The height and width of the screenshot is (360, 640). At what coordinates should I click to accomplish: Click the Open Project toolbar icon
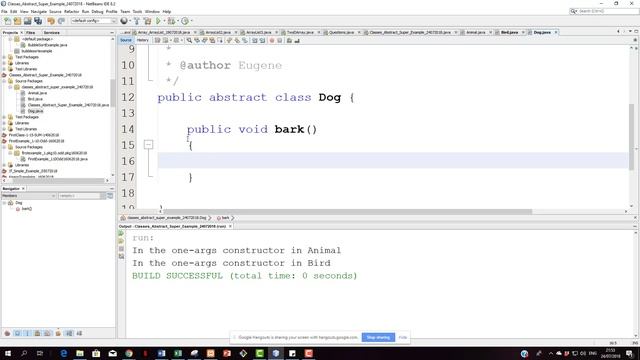(x=28, y=21)
